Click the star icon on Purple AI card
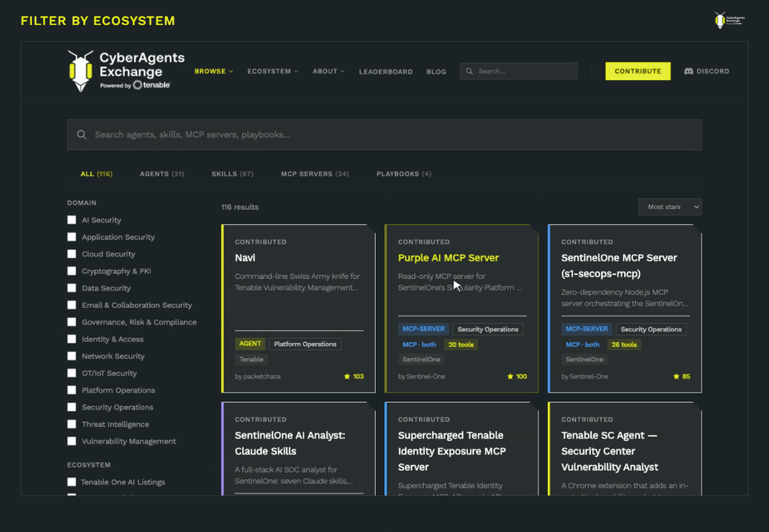Screen dimensions: 769x532 click(x=510, y=377)
